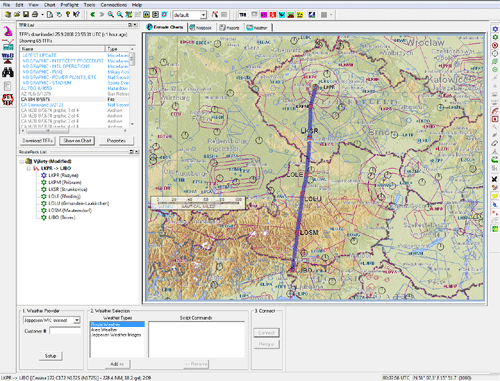
Task: Click the teal radio icon in left sidebar
Action: pos(8,45)
